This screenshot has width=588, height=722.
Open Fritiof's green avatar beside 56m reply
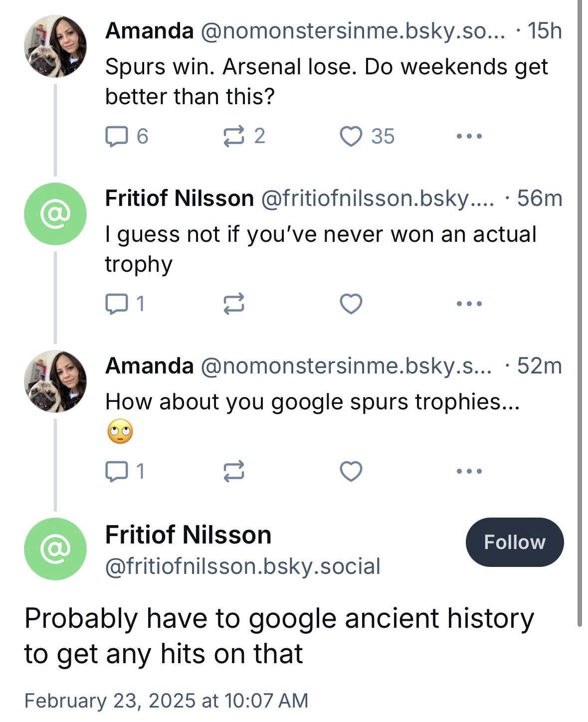tap(55, 214)
